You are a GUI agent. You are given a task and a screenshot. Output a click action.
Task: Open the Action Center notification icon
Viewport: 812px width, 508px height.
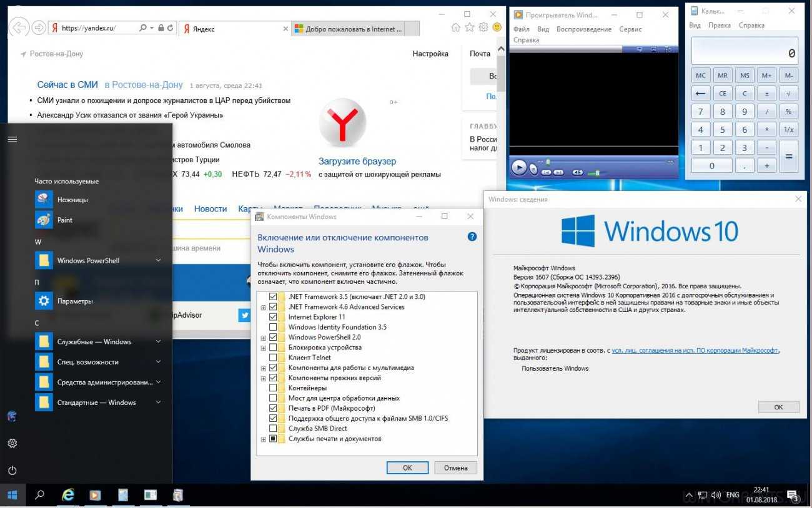pos(793,496)
